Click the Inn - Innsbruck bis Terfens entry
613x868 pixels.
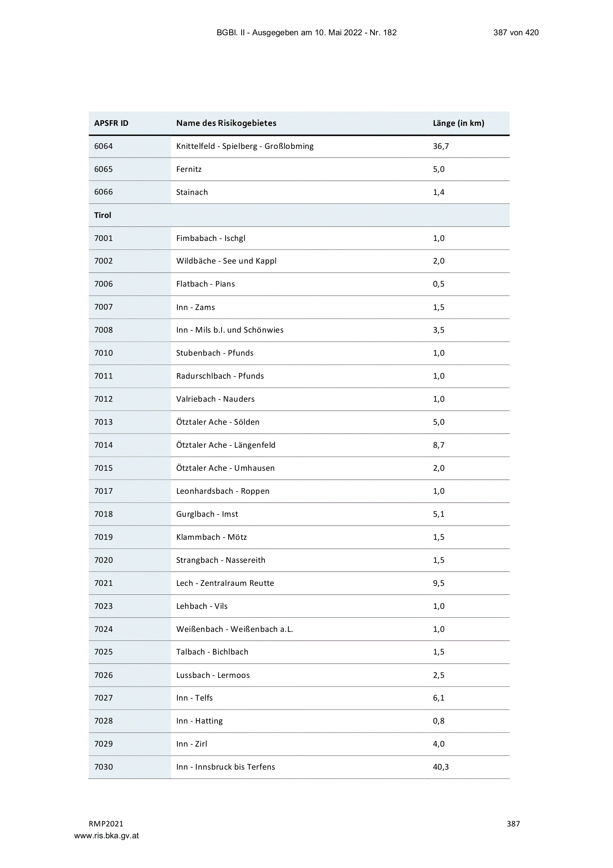226,767
